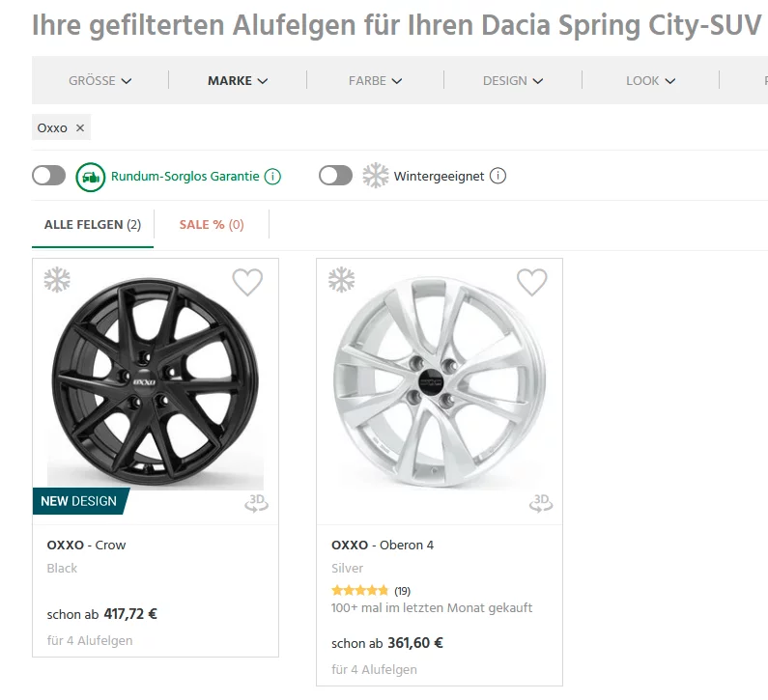Click info icon next to Rundum-Sorglos Garantie
768x700 pixels.
[x=272, y=177]
